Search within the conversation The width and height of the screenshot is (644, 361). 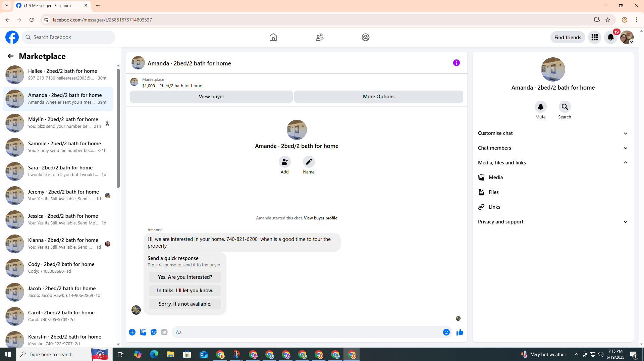point(565,107)
